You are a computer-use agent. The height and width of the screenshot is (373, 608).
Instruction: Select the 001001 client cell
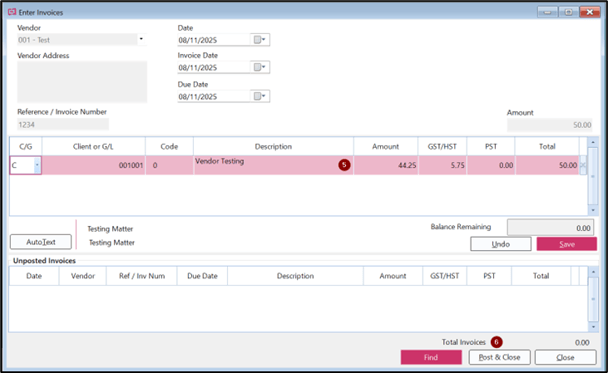pos(93,165)
